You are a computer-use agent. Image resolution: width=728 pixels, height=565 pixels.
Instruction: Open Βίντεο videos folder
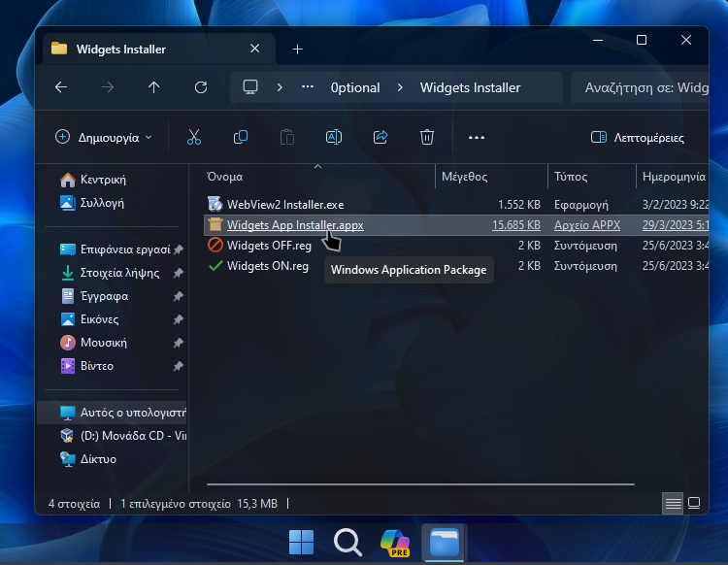point(96,366)
